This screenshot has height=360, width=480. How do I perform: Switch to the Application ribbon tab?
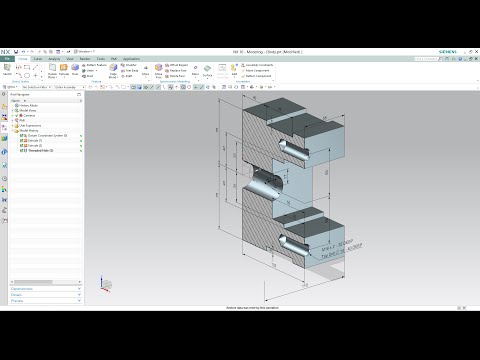pyautogui.click(x=131, y=59)
